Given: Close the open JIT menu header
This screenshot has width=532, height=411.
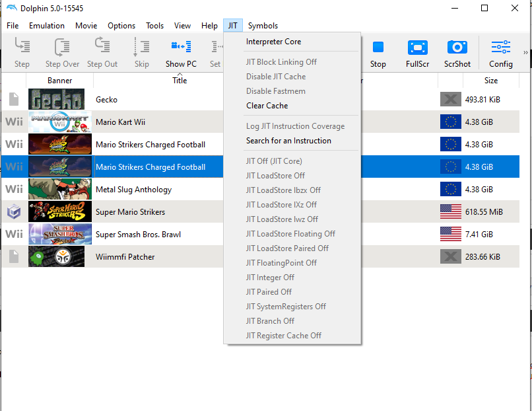Looking at the screenshot, I should pyautogui.click(x=233, y=26).
